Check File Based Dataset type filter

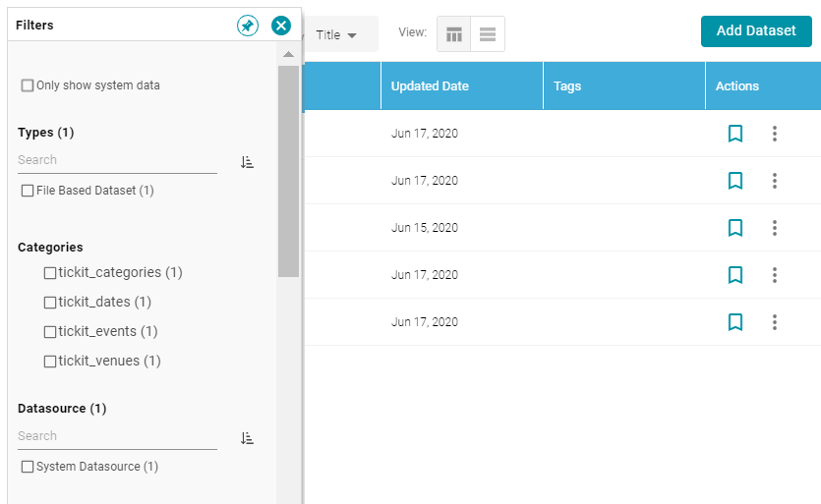click(28, 191)
